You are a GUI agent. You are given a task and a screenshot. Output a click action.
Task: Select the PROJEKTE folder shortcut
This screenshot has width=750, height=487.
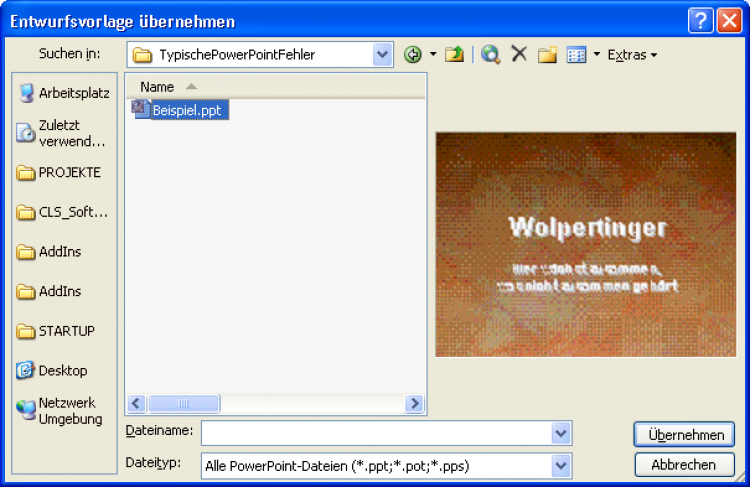(62, 172)
